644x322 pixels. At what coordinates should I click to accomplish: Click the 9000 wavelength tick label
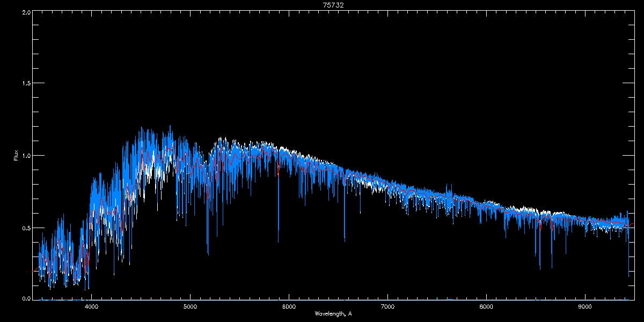[586, 307]
